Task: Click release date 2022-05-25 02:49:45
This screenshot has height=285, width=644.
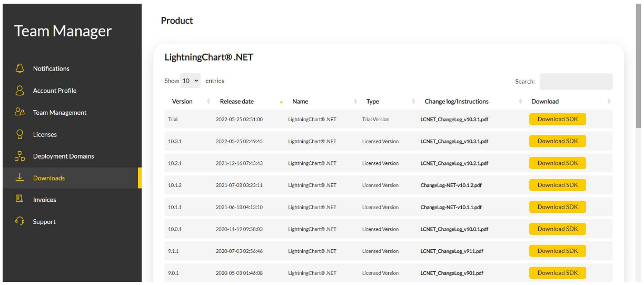Action: (239, 142)
